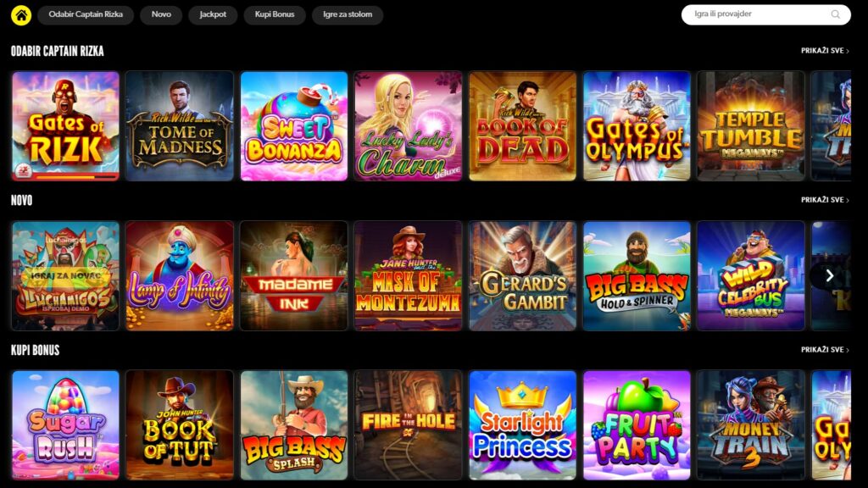Switch to the Jackpot category
The width and height of the screenshot is (868, 488).
coord(213,14)
